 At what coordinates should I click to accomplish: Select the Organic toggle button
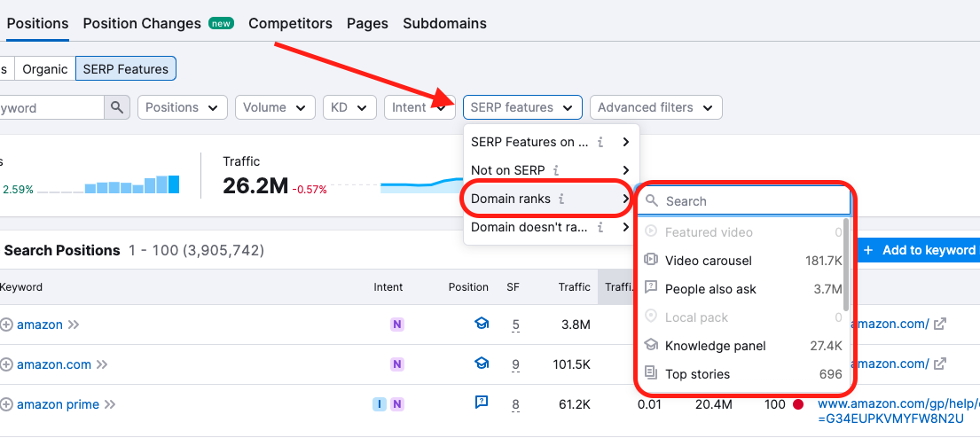[x=45, y=68]
